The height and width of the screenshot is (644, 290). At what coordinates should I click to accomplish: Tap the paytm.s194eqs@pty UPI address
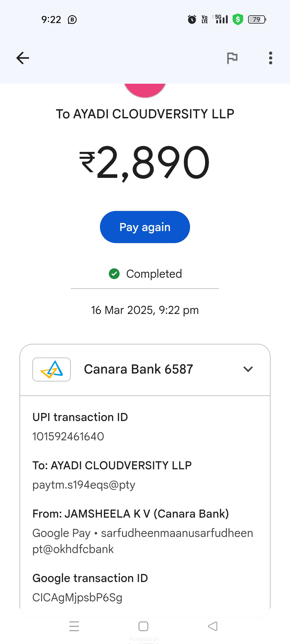pos(84,485)
